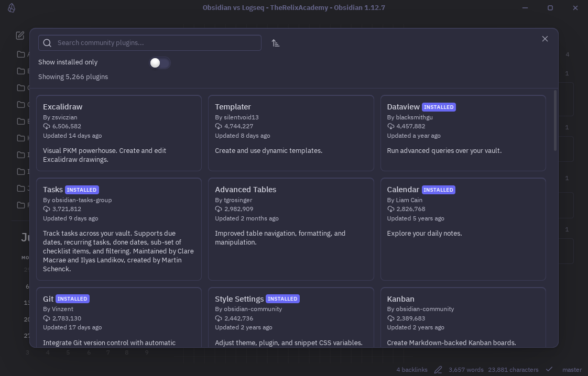Open the Advanced Tables plugin card
The height and width of the screenshot is (376, 588).
[x=291, y=229]
